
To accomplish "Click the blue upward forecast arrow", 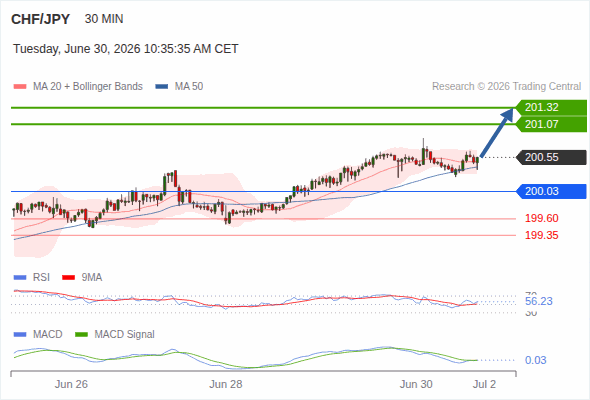I will [497, 132].
